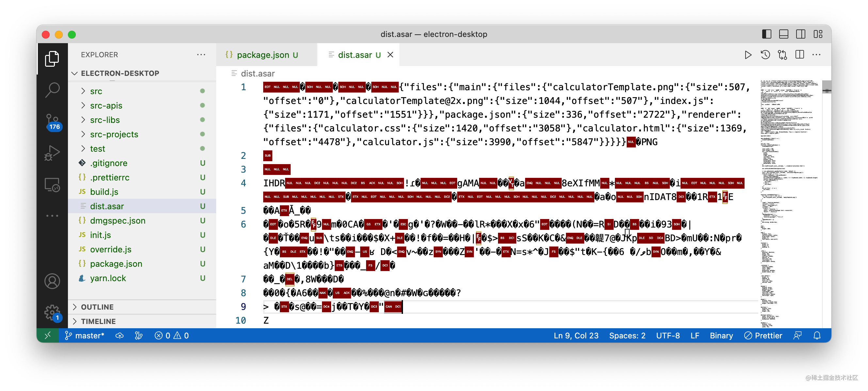The height and width of the screenshot is (391, 868).
Task: Open yarn.lock file
Action: coord(142,278)
